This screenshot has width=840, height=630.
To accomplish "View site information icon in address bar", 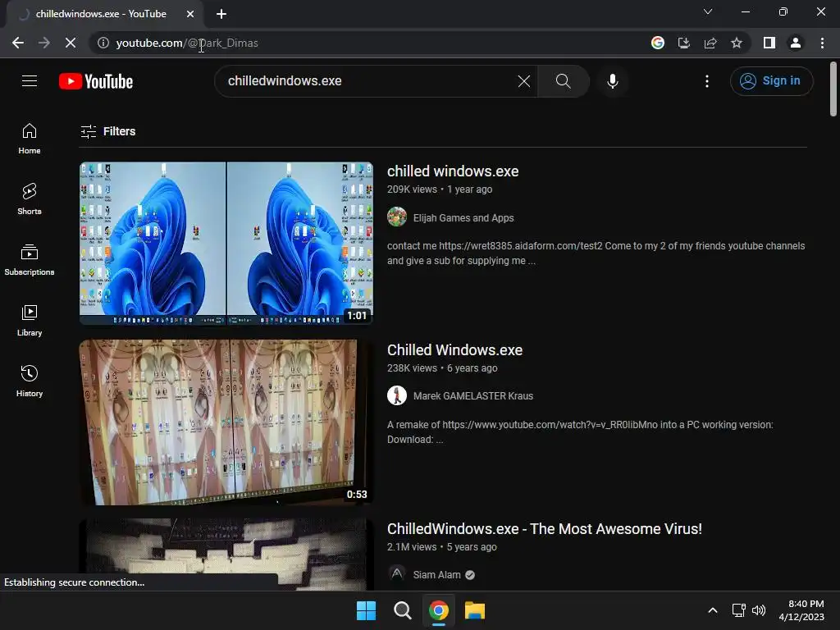I will [103, 43].
